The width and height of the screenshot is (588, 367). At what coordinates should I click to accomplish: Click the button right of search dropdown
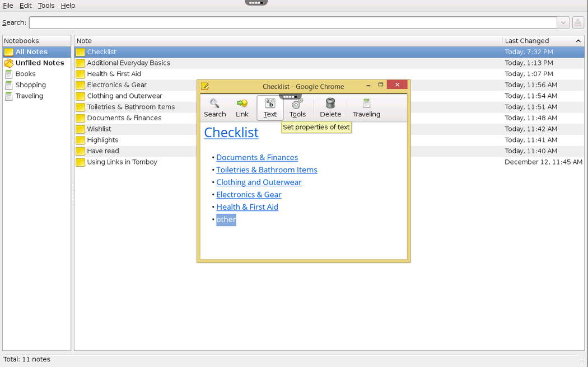click(x=578, y=23)
